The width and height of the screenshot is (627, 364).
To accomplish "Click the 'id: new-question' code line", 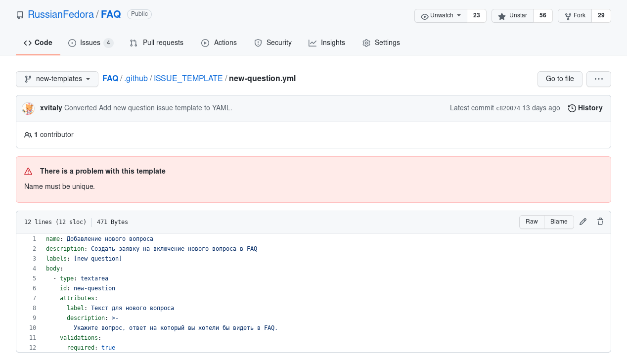I will point(88,288).
